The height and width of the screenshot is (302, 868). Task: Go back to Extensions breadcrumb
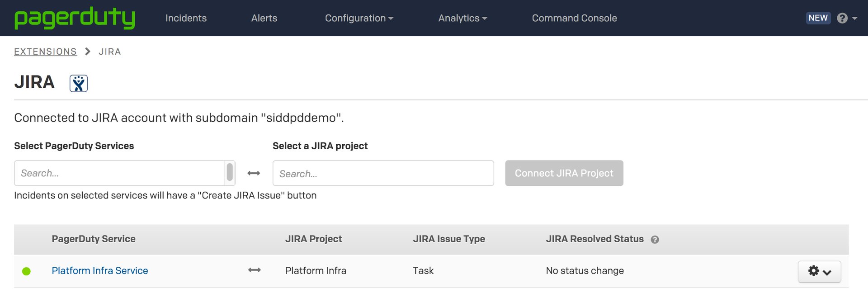coord(45,52)
